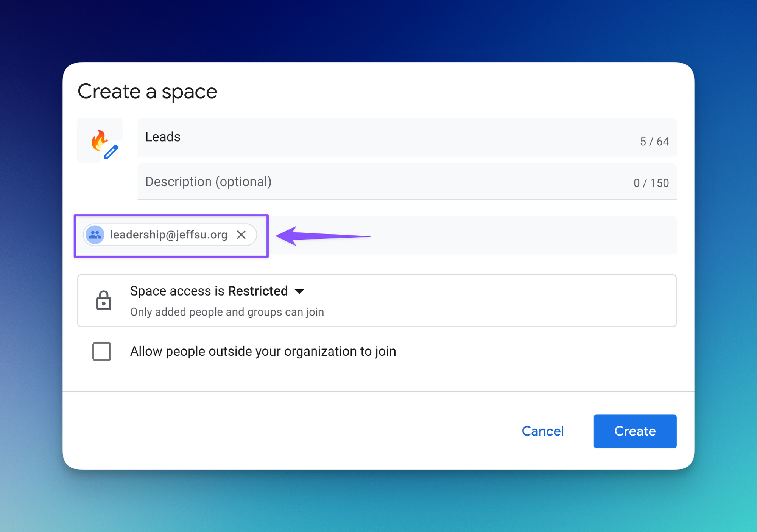Click the '5 / 64' character counter
757x532 pixels.
tap(654, 142)
